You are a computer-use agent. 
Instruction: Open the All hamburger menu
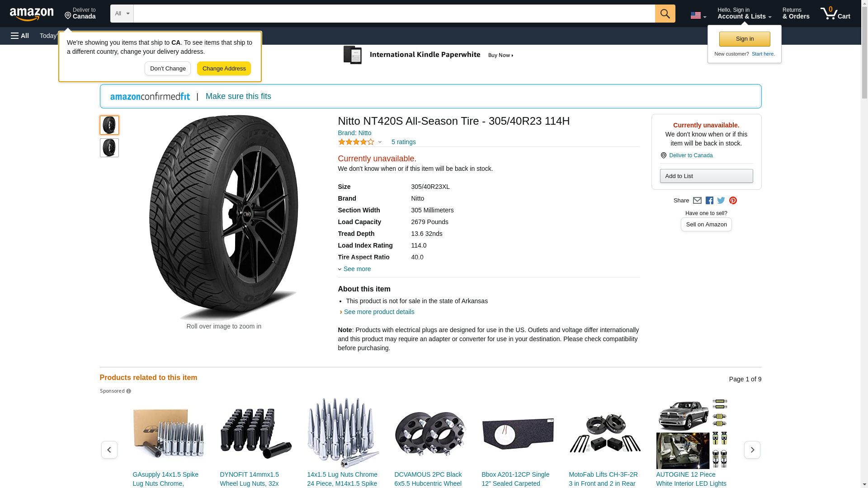pos(20,36)
